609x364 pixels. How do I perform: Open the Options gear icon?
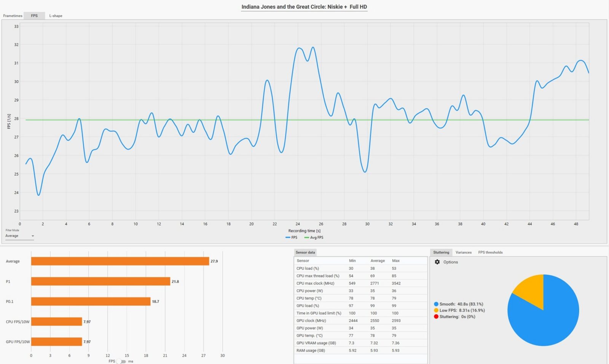click(437, 262)
